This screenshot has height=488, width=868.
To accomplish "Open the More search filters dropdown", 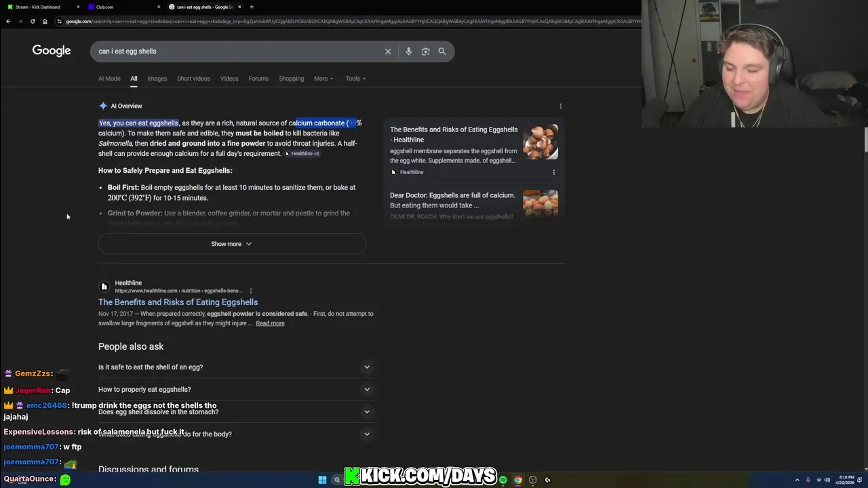I will (x=323, y=79).
